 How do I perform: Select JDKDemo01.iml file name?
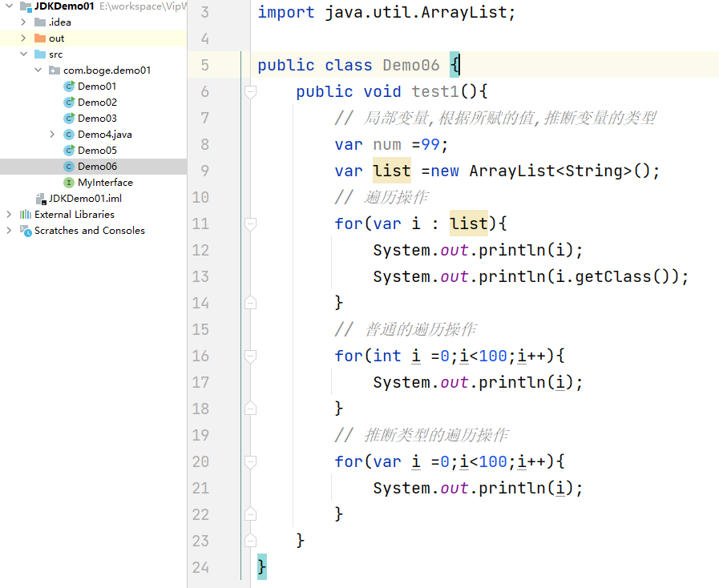click(x=85, y=199)
